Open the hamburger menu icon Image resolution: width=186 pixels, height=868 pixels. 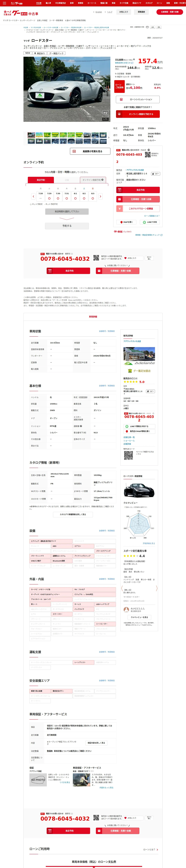coord(4,3)
